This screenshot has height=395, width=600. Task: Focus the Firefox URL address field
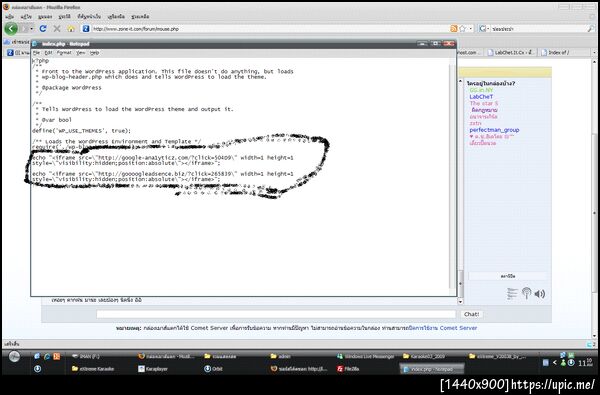coord(268,29)
